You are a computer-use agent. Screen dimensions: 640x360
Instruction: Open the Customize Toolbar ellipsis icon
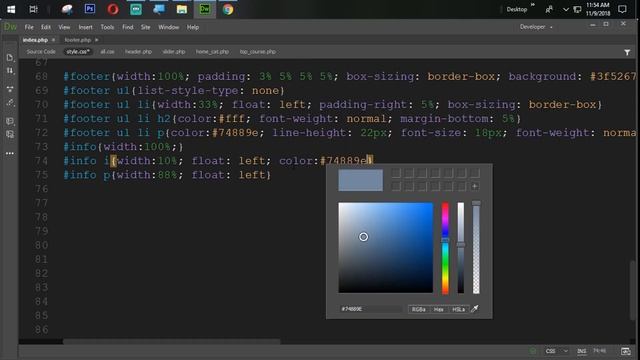point(10,153)
